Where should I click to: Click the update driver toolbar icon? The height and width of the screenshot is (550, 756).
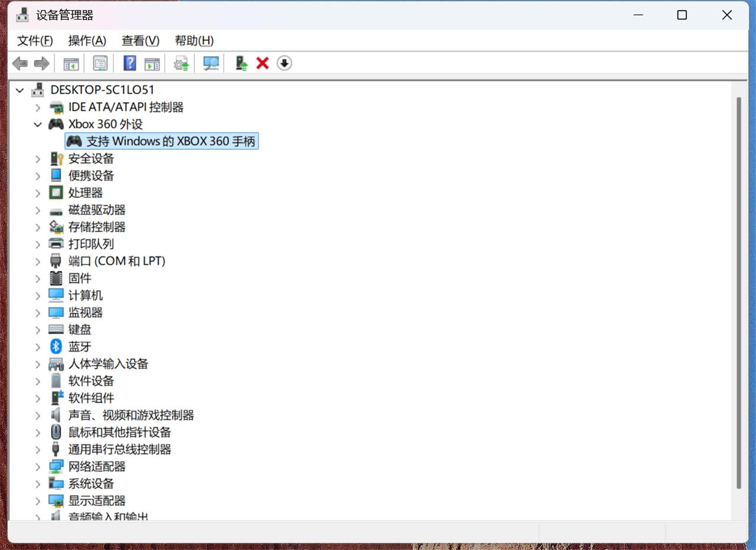[x=181, y=63]
